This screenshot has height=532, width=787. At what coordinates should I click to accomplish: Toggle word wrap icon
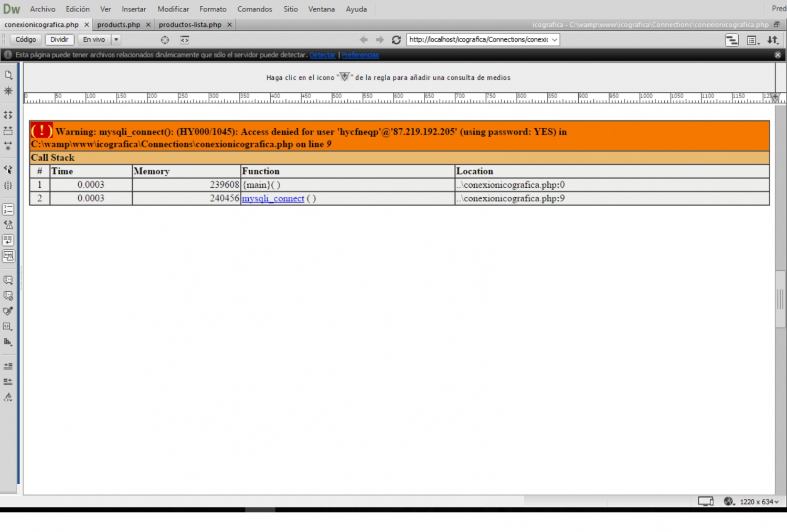tap(8, 240)
